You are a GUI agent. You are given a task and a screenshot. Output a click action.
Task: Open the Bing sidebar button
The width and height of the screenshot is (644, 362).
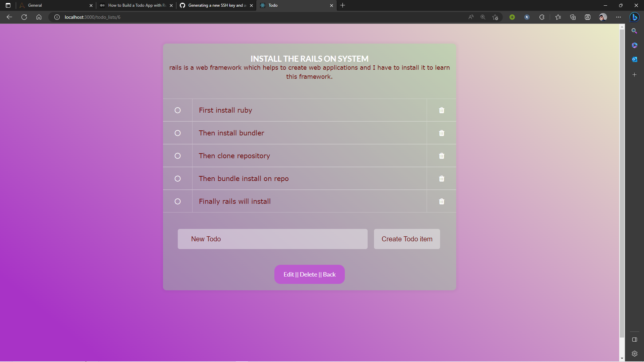(x=634, y=17)
